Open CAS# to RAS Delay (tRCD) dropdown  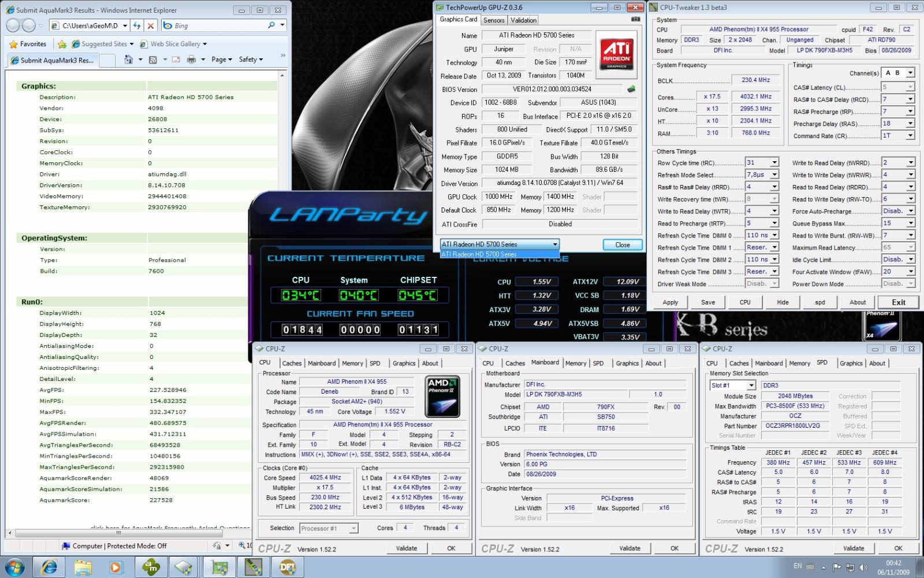[x=910, y=99]
